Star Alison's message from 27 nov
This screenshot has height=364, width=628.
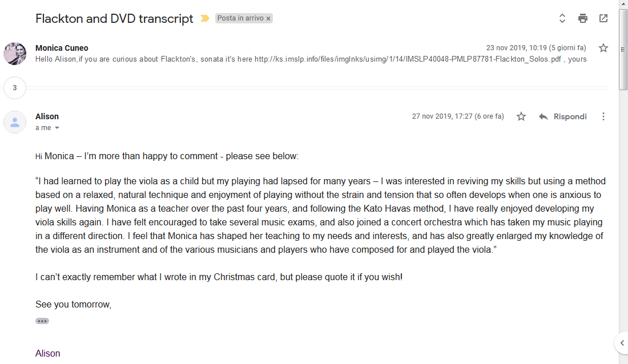pos(521,116)
